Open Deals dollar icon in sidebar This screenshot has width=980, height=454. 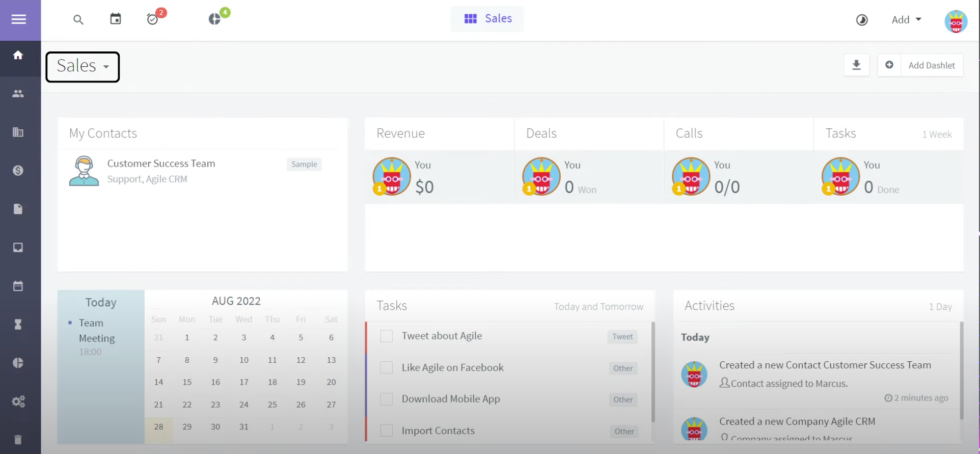tap(18, 170)
